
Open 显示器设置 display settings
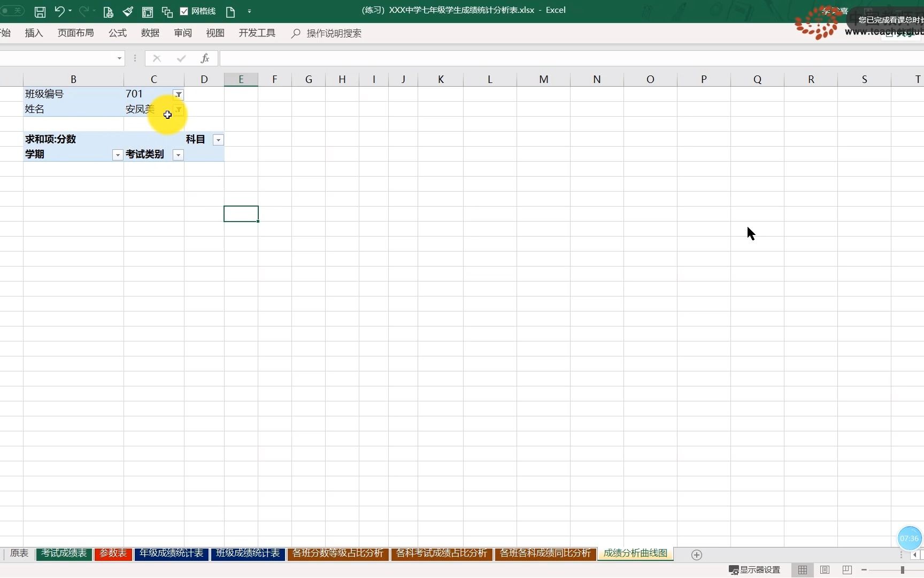click(754, 570)
